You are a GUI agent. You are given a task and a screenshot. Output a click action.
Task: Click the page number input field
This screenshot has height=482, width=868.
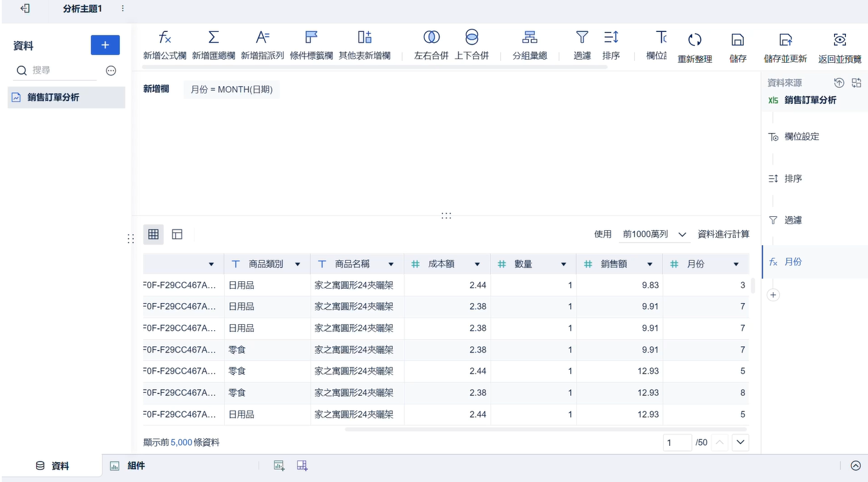(677, 443)
